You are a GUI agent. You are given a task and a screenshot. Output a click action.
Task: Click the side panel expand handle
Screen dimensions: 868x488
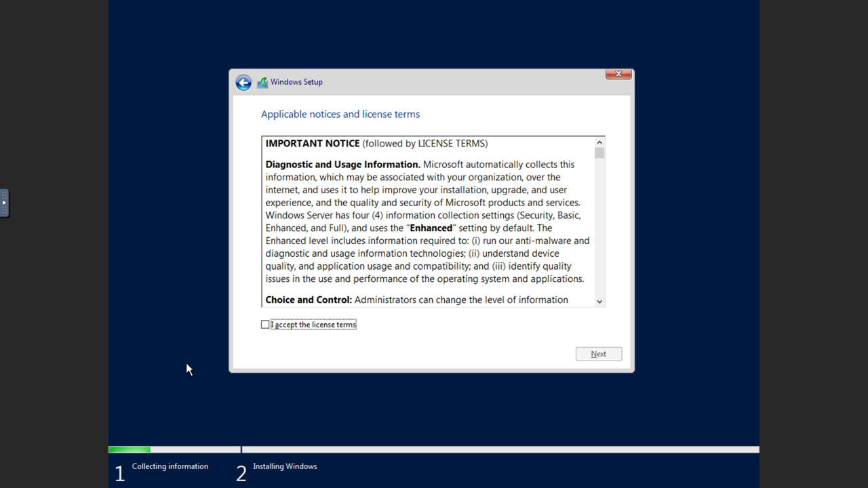pos(4,203)
